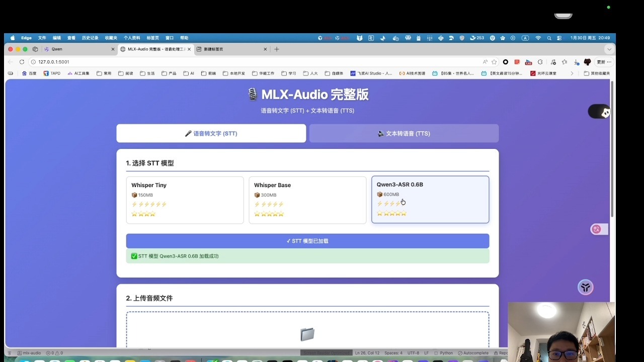Viewport: 644px width, 362px height.
Task: Click the Python language indicator in status bar
Action: pyautogui.click(x=446, y=353)
